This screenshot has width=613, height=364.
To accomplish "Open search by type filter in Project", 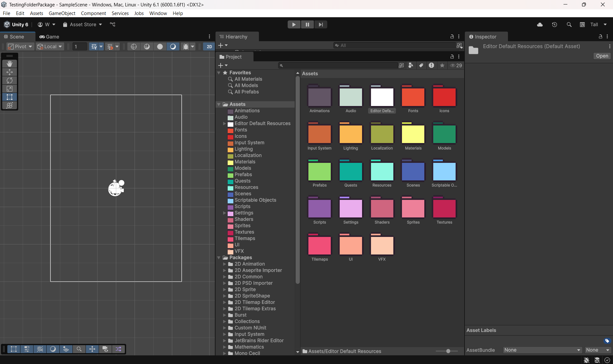I will [x=411, y=65].
